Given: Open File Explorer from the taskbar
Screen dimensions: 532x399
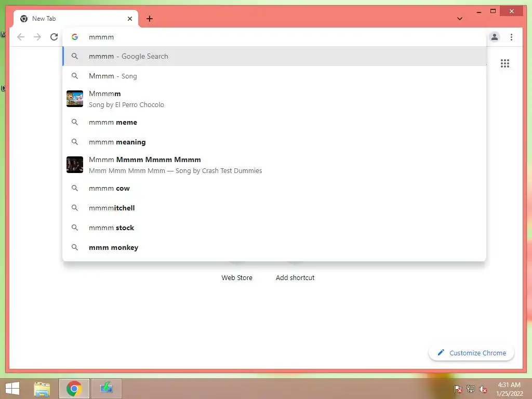Looking at the screenshot, I should [x=42, y=389].
